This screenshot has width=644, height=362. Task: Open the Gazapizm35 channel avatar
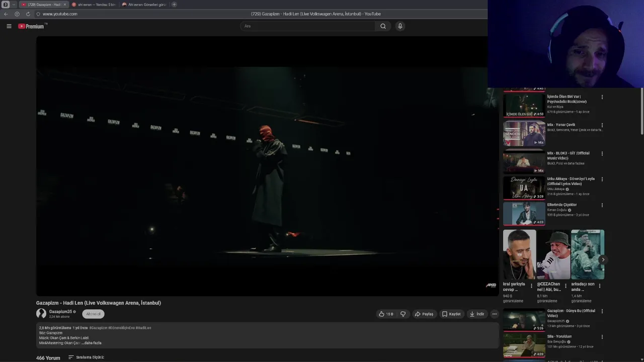point(41,314)
